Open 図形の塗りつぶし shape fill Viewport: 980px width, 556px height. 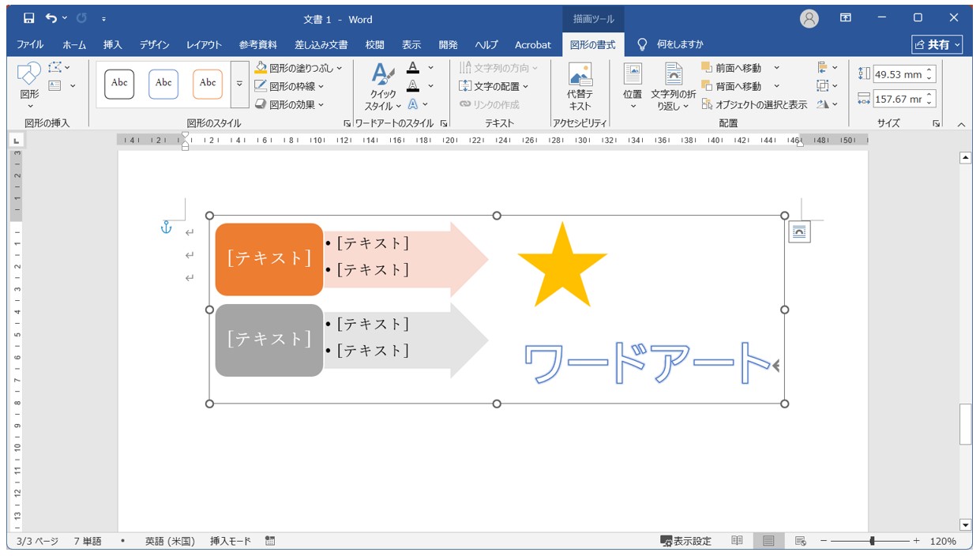tap(299, 68)
